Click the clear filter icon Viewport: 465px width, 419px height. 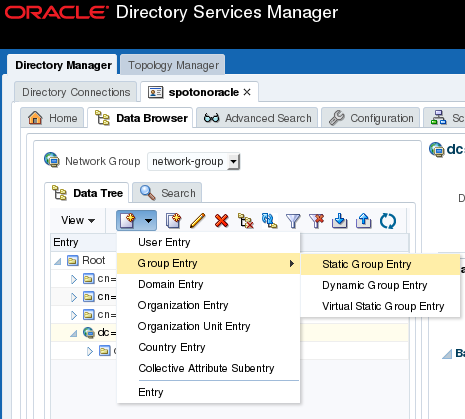pyautogui.click(x=317, y=221)
